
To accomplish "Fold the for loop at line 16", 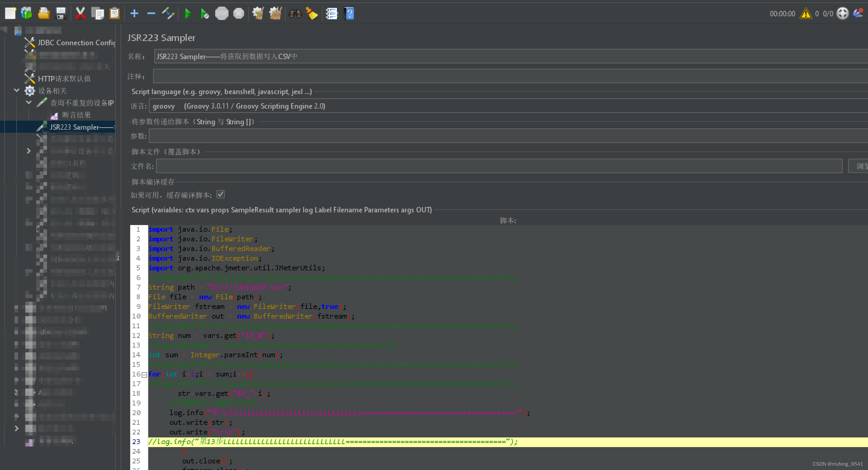I will tap(144, 375).
